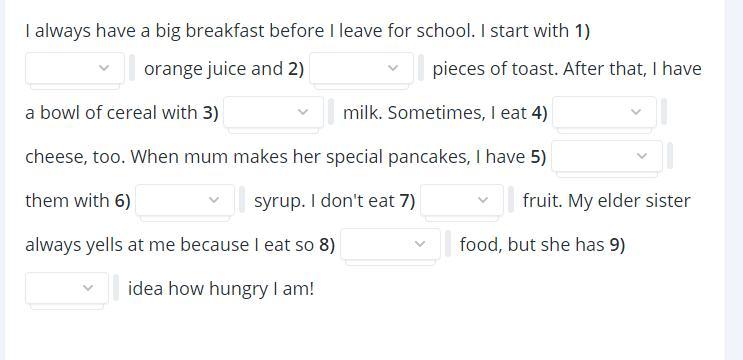Click grey marker bar right of dropdown 5

pos(670,156)
